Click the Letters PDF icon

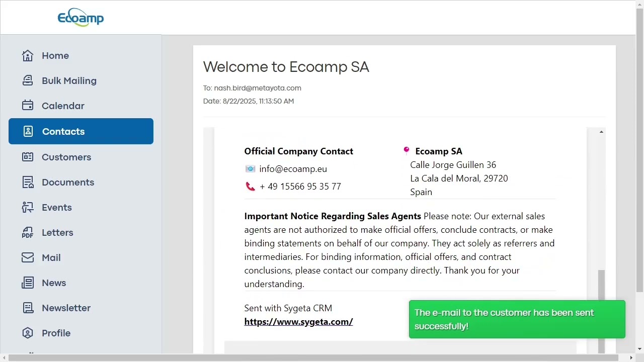point(28,232)
